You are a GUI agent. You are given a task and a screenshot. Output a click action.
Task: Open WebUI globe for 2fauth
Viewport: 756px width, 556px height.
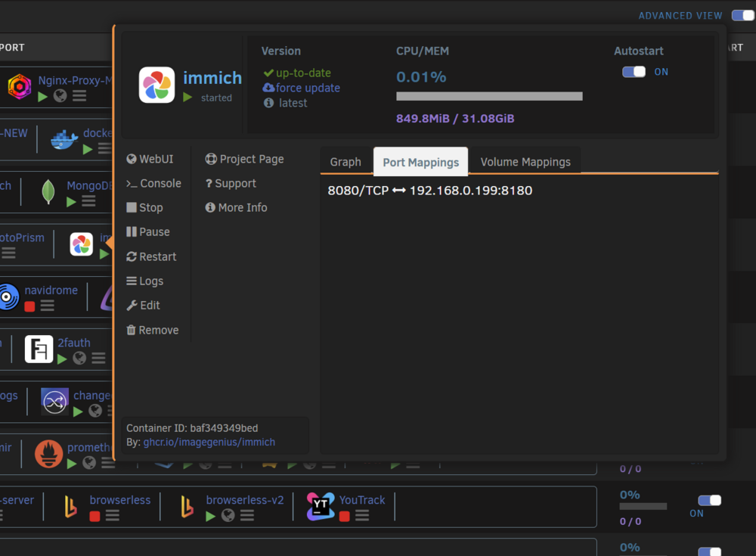pos(79,358)
